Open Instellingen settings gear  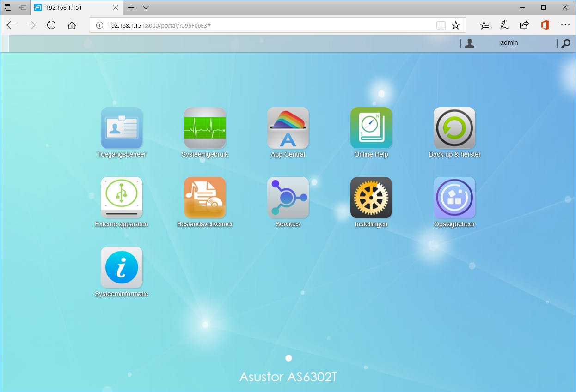(371, 198)
